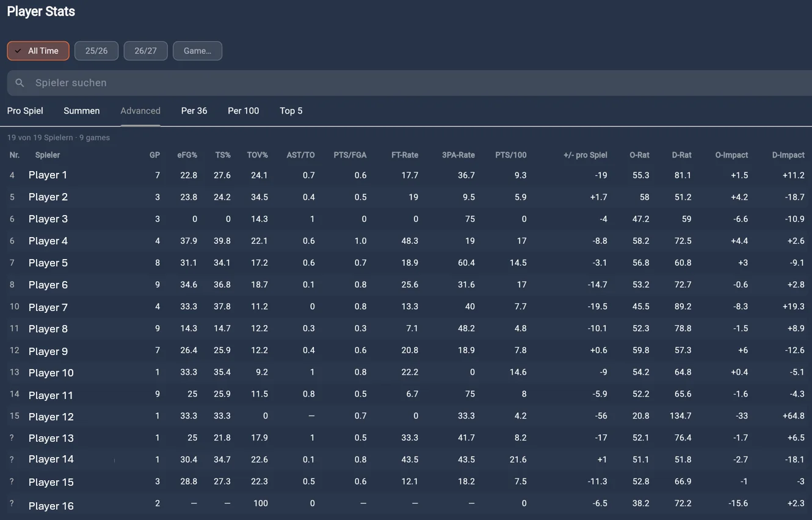Click the Player 12 name

51,417
